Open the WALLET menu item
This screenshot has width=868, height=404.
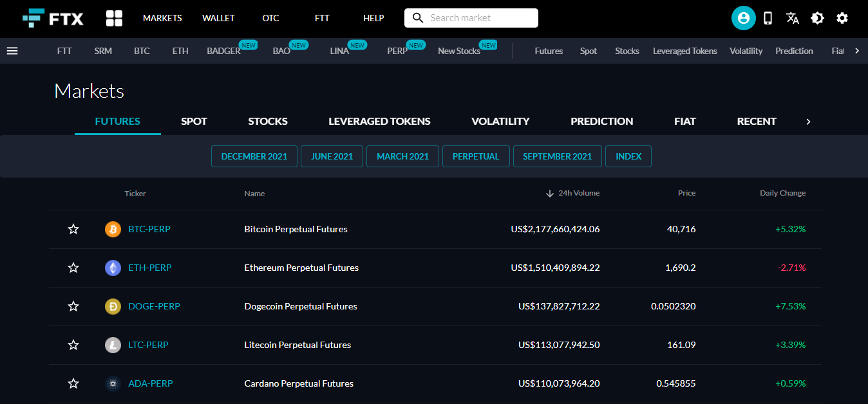click(x=218, y=18)
